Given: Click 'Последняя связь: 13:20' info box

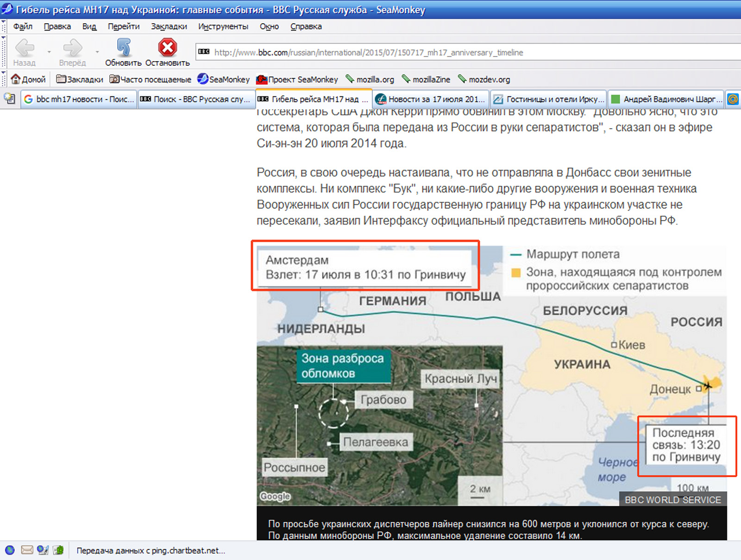Looking at the screenshot, I should click(x=686, y=445).
